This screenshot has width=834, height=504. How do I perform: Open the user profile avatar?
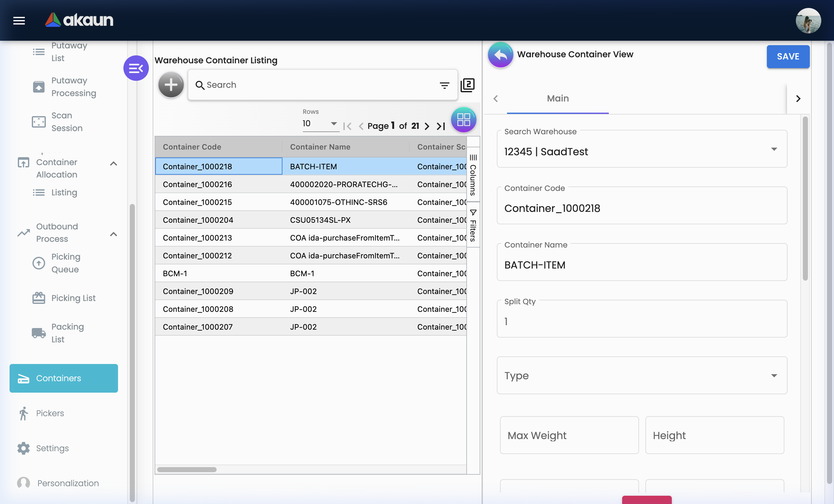[808, 21]
